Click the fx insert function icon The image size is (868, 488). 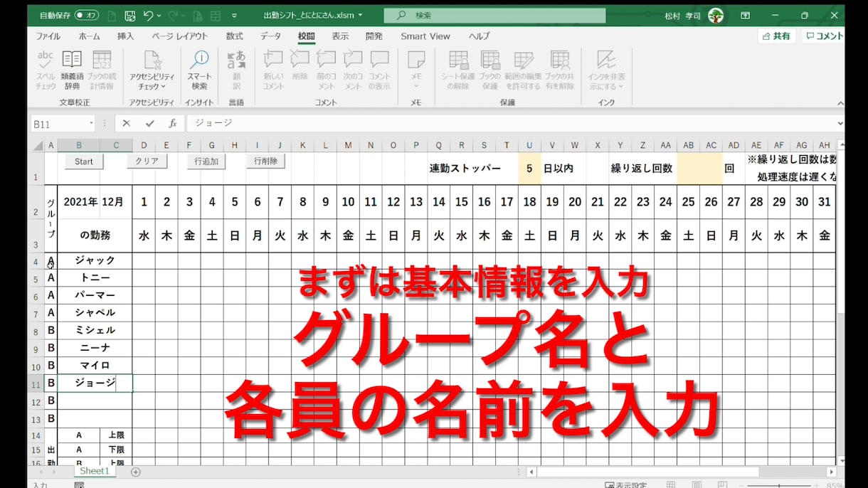tap(172, 123)
